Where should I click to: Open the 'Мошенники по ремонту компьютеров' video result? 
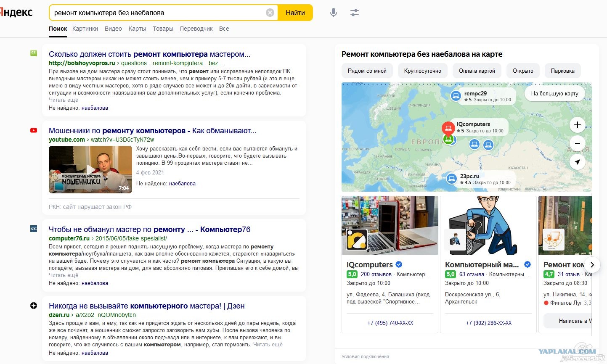tap(153, 130)
